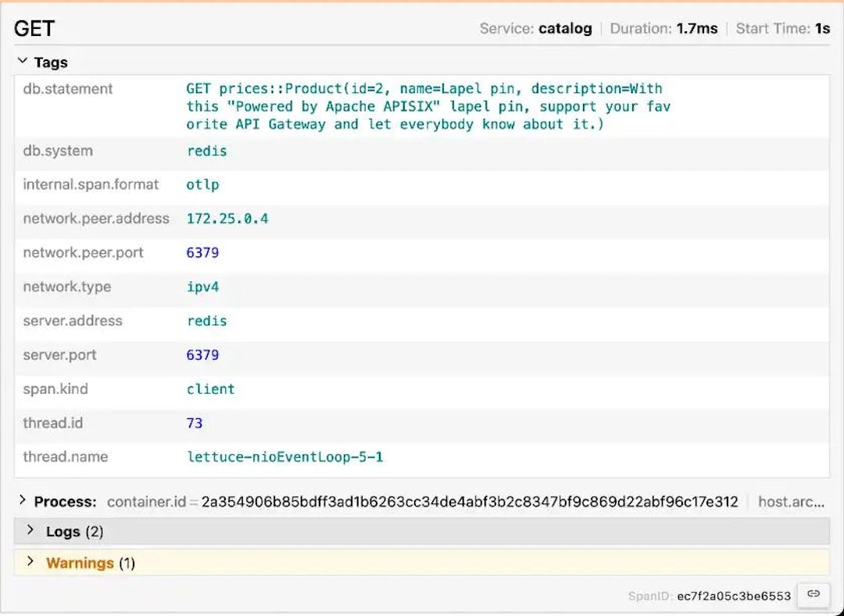Viewport: 844px width, 616px height.
Task: Select the internal.span.format tag key
Action: [x=91, y=184]
